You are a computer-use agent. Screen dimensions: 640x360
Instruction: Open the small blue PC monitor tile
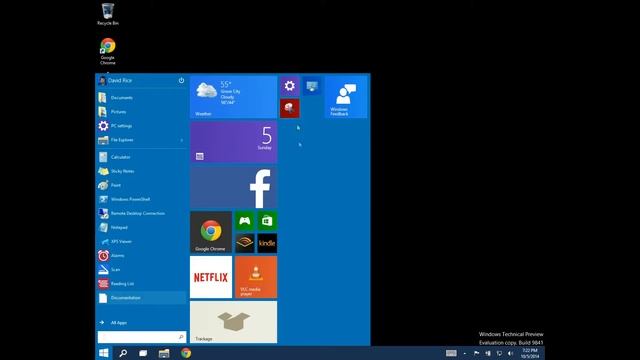coord(312,86)
